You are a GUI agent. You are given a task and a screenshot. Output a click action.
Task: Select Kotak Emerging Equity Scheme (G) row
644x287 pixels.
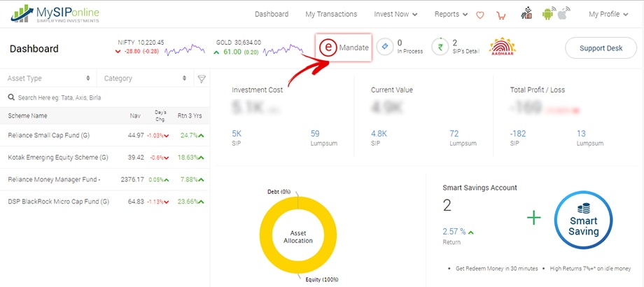105,157
